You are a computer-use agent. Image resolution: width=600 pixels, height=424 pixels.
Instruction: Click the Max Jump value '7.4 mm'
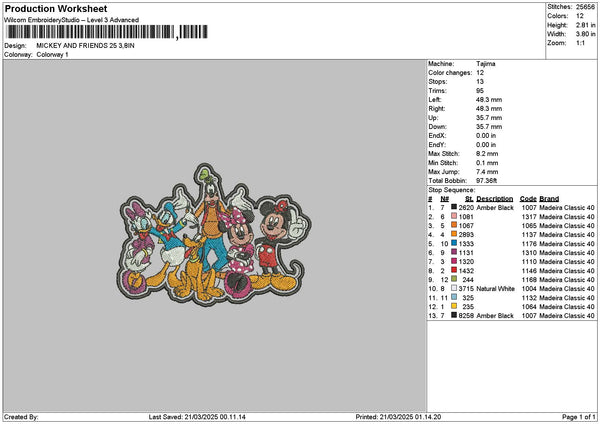coord(487,172)
